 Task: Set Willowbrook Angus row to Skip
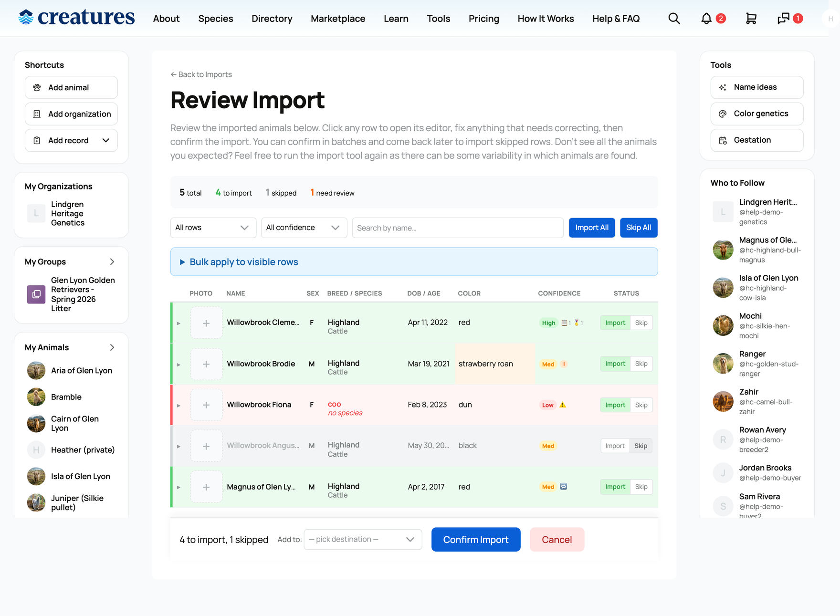641,446
